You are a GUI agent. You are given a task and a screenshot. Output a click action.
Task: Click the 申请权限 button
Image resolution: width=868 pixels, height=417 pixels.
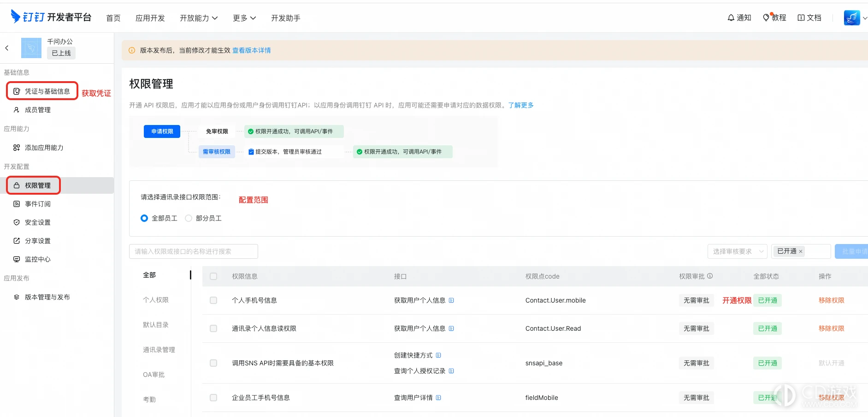(162, 131)
